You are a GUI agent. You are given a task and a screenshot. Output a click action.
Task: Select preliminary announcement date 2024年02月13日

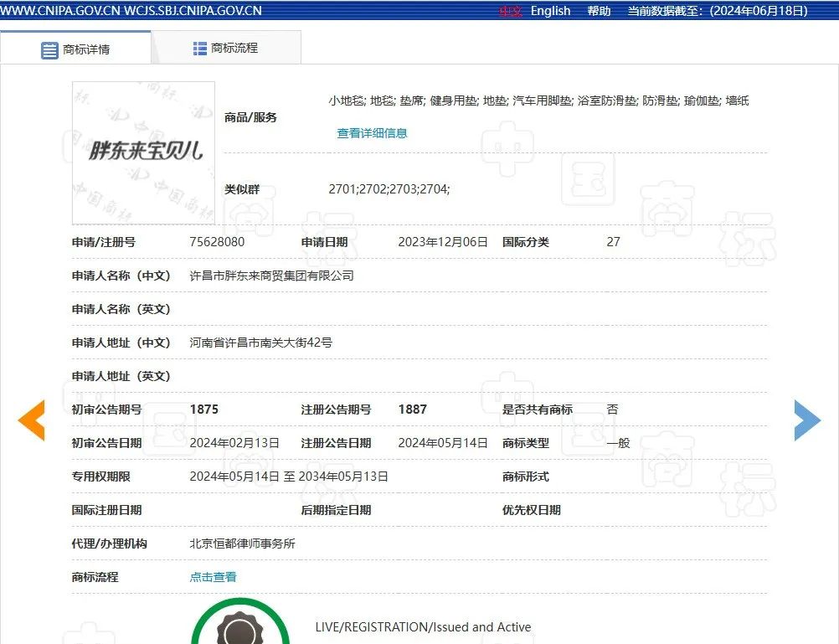[x=234, y=443]
